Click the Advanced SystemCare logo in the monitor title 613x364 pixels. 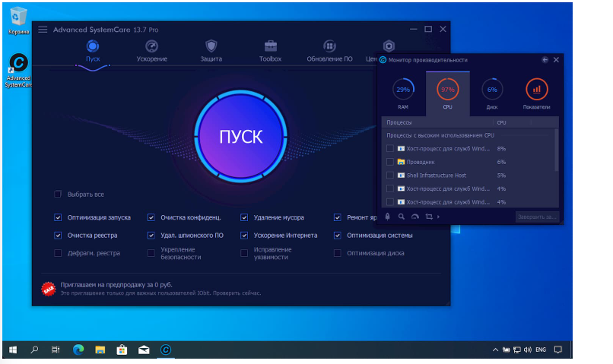[383, 60]
